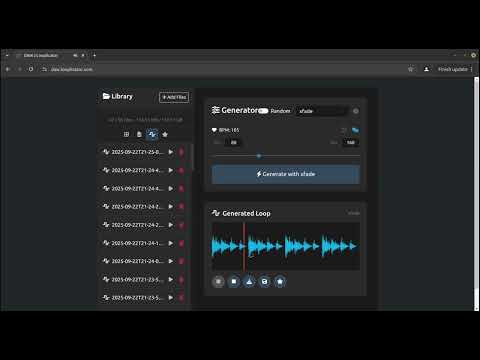Go forward using the browser forward arrow
This screenshot has height=360, width=480.
[19, 69]
